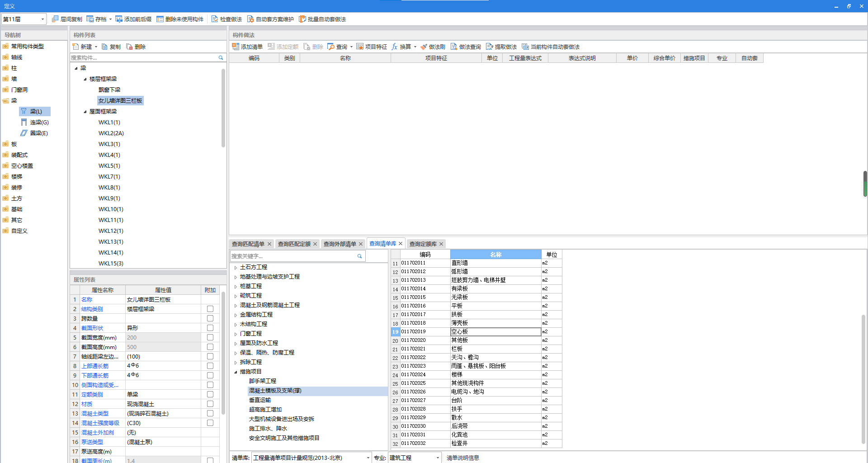Click the 层间复制 toolbar icon
This screenshot has height=463, width=868.
pos(55,19)
